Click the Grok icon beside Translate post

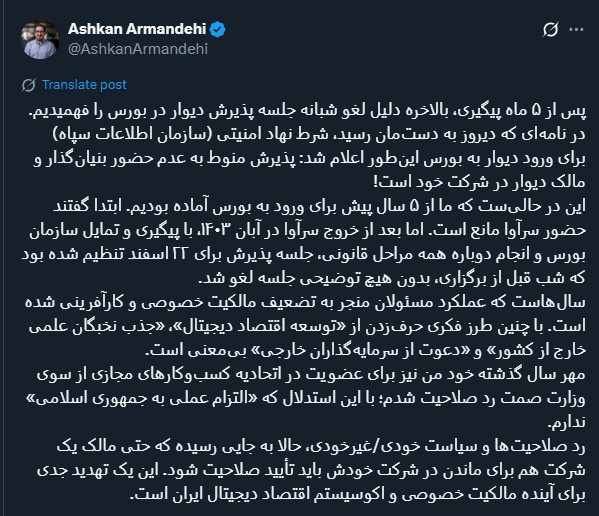tap(29, 85)
